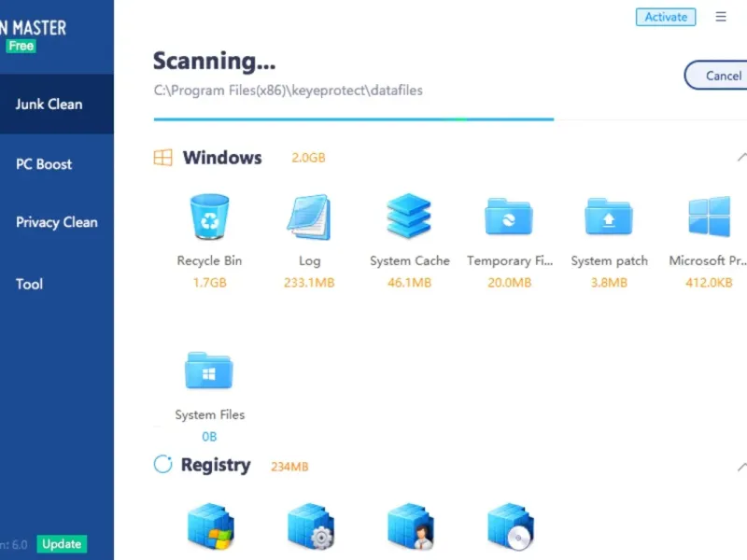747x560 pixels.
Task: Click the 2.0GB Windows total size
Action: click(x=308, y=158)
